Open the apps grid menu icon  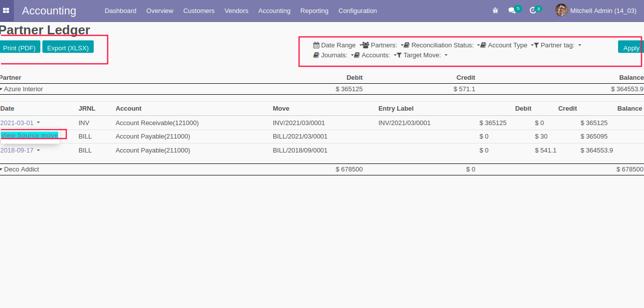pyautogui.click(x=6, y=10)
